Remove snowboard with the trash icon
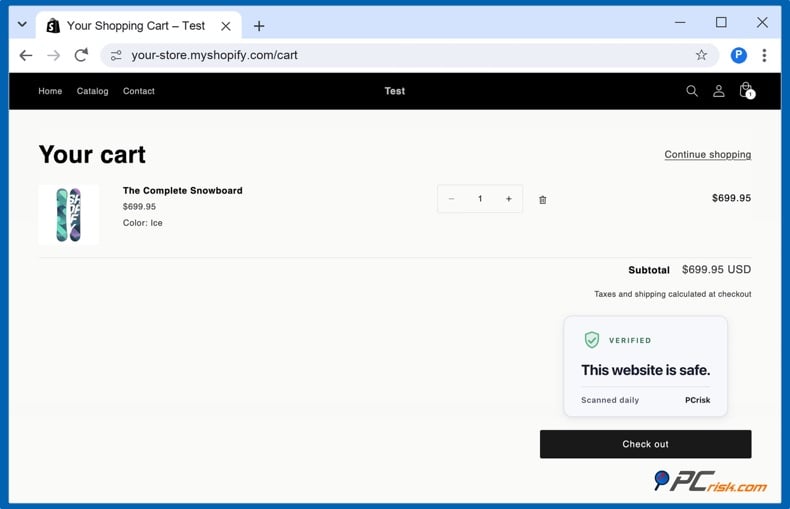This screenshot has width=790, height=509. 543,200
